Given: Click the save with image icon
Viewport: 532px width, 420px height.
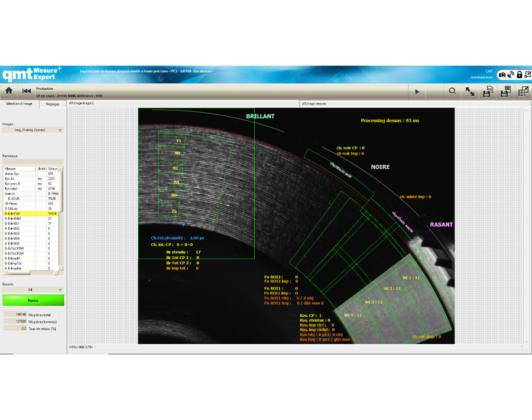Looking at the screenshot, I should point(505,91).
